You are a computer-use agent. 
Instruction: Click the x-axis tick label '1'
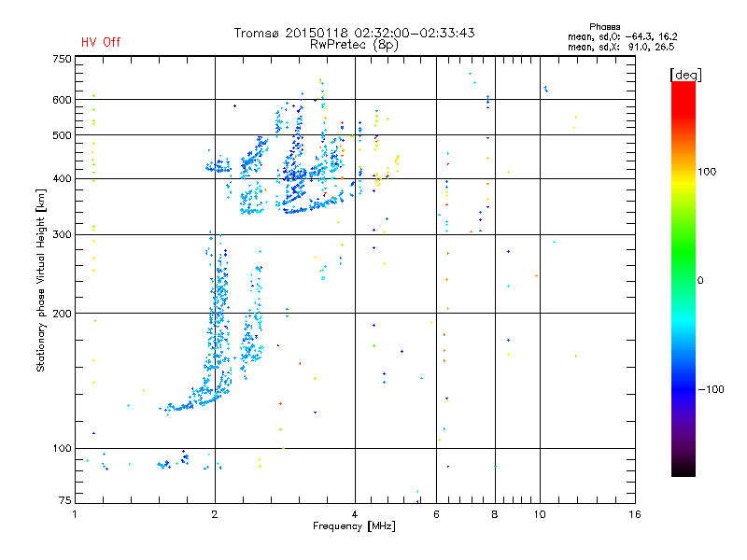(75, 514)
